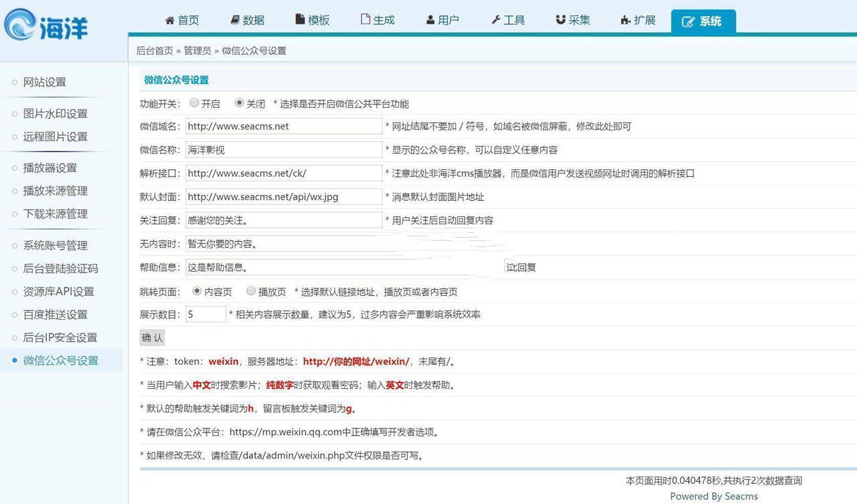This screenshot has height=504, width=857.
Task: Open 下载来源管理 in the sidebar
Action: point(56,214)
